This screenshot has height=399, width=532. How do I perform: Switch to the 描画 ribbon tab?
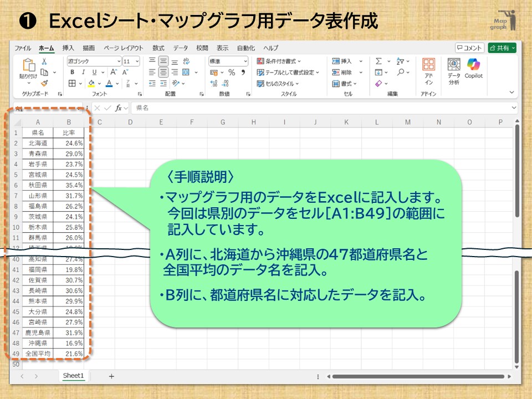[89, 48]
